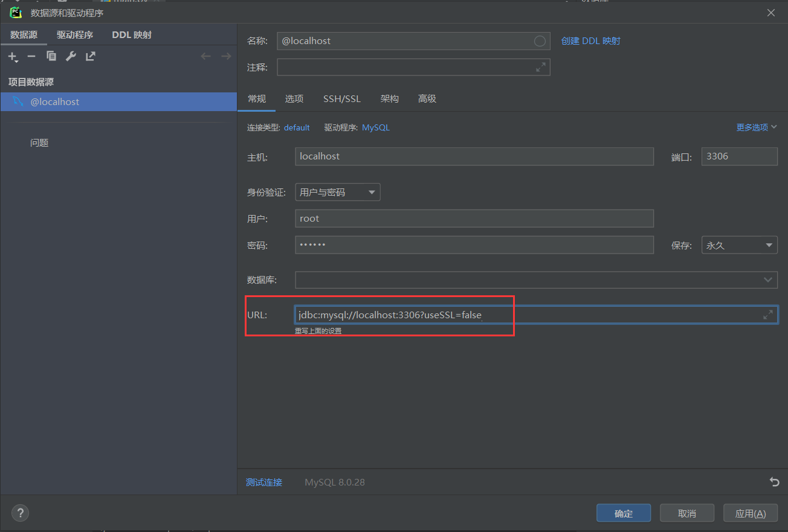788x532 pixels.
Task: Click the color circle in name field
Action: (540, 41)
